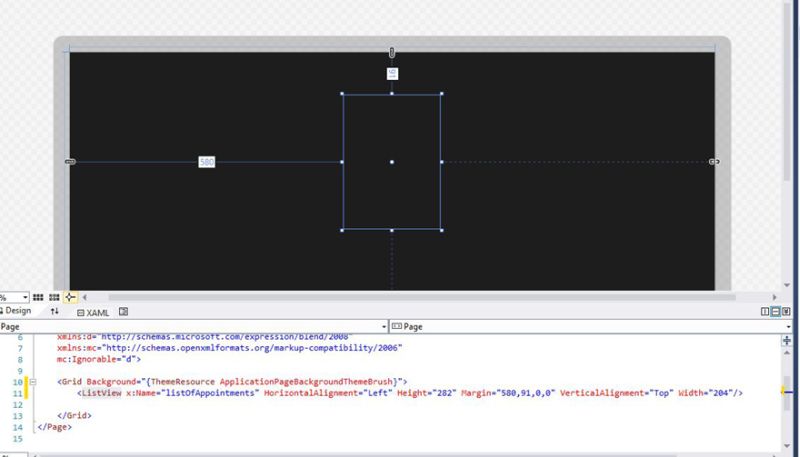Click the ListView right-middle edge handle
Image resolution: width=800 pixels, height=457 pixels.
[441, 162]
